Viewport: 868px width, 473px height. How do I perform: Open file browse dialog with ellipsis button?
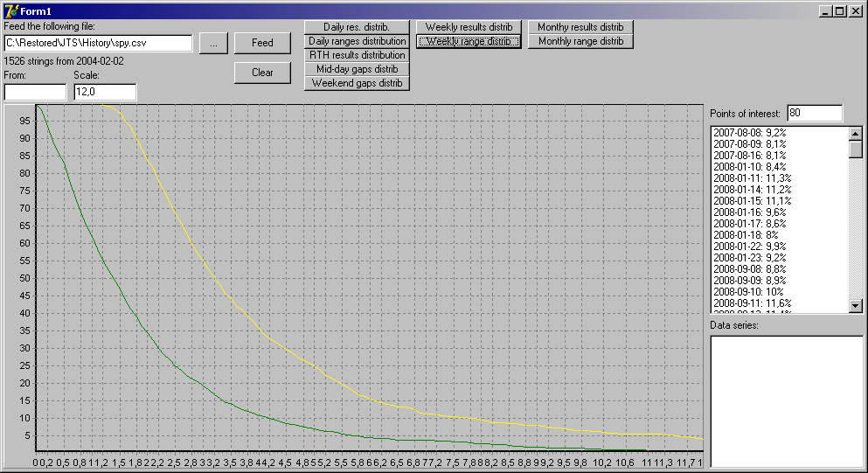[x=213, y=43]
